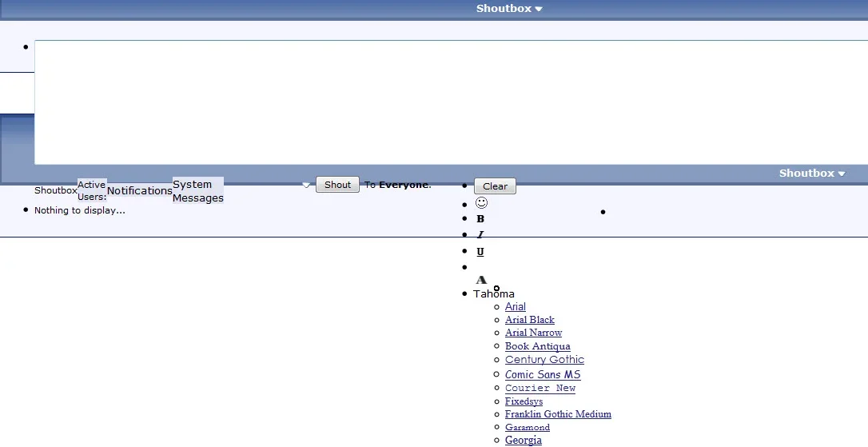This screenshot has width=868, height=447.
Task: Toggle bold formatting B icon
Action: click(x=480, y=219)
